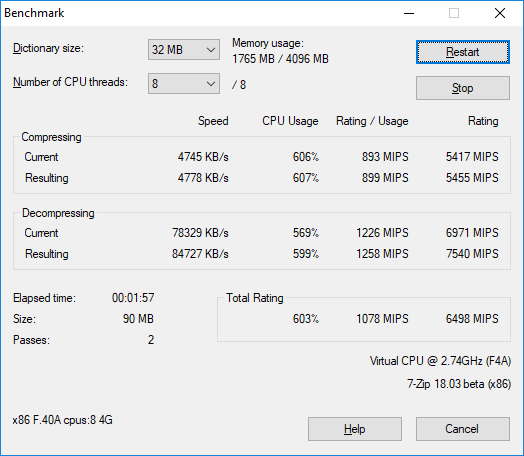Click the 7-Zip 18.03 beta version label

[x=459, y=384]
